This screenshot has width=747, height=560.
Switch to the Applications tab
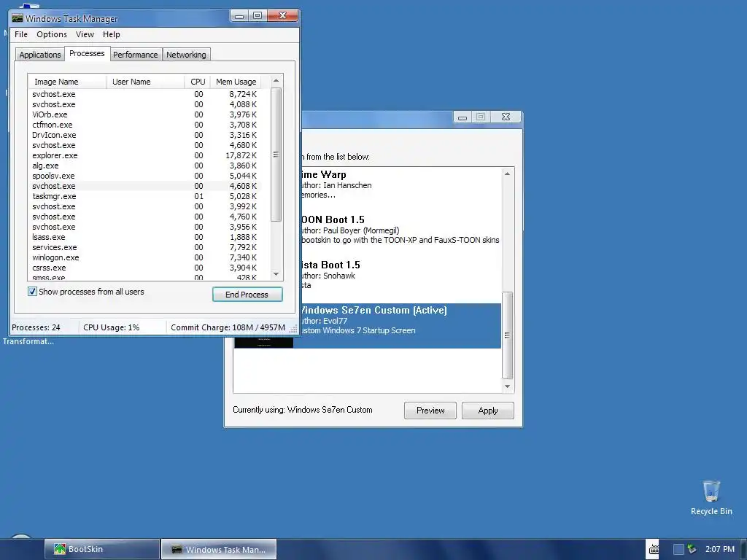[x=40, y=55]
